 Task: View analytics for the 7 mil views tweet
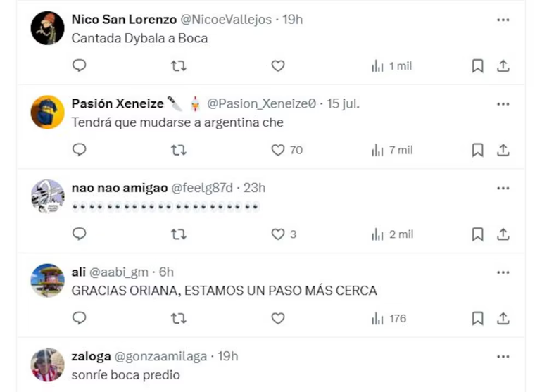(x=392, y=150)
